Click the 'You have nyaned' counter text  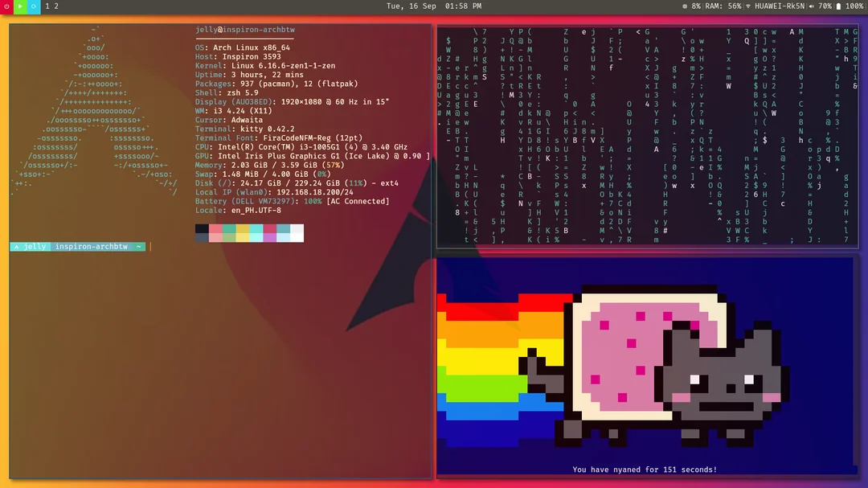[645, 470]
